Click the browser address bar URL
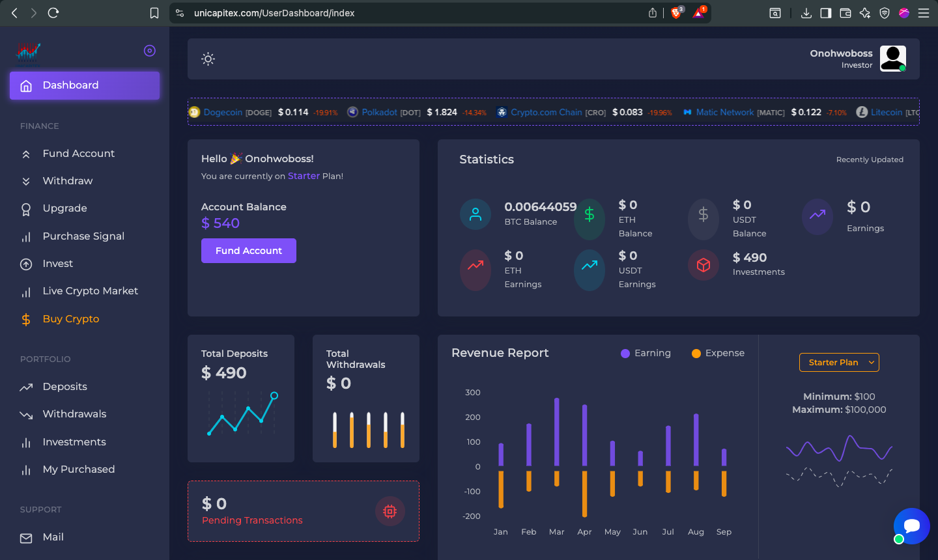This screenshot has height=560, width=938. click(274, 13)
